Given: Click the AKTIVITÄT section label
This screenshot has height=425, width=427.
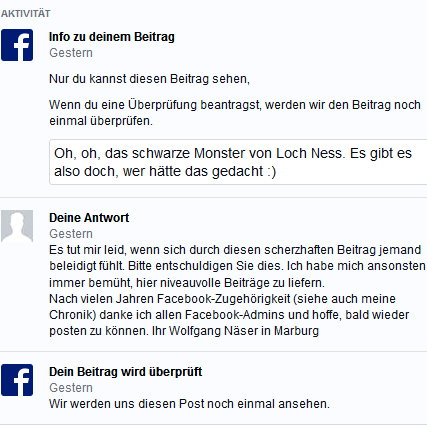Looking at the screenshot, I should [26, 14].
